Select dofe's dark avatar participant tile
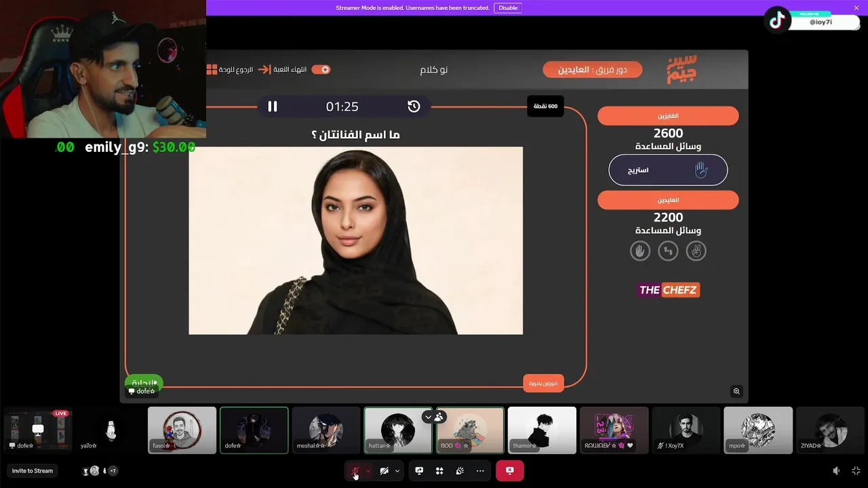 [x=254, y=430]
